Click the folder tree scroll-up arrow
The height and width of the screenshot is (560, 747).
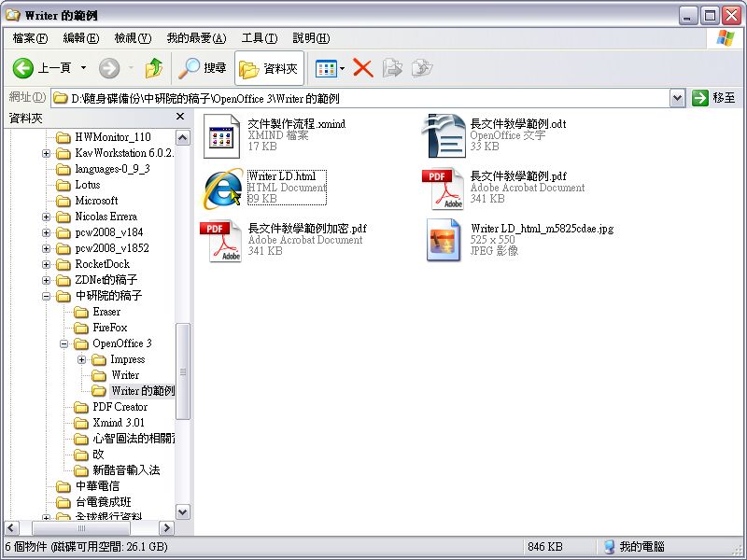(183, 137)
